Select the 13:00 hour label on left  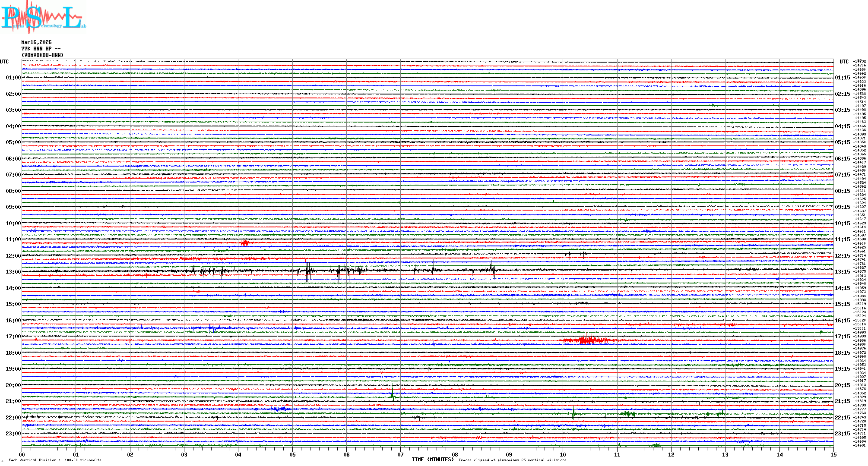[x=13, y=272]
